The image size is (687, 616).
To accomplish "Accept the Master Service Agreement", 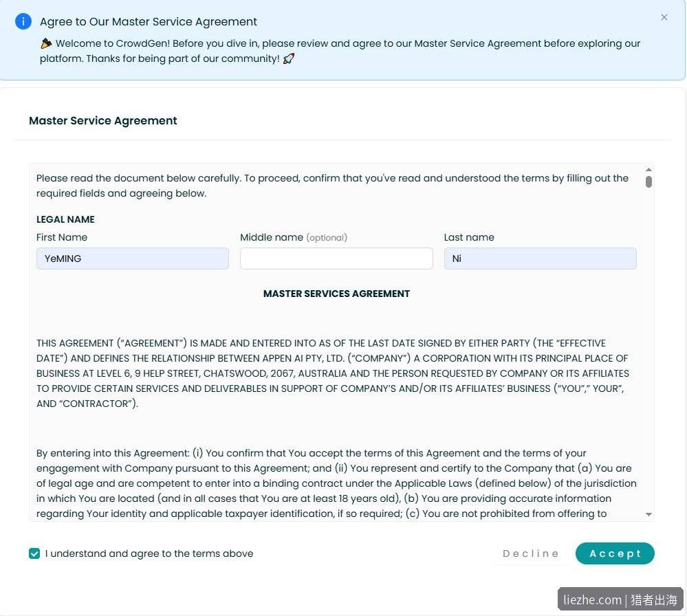I will (x=615, y=554).
